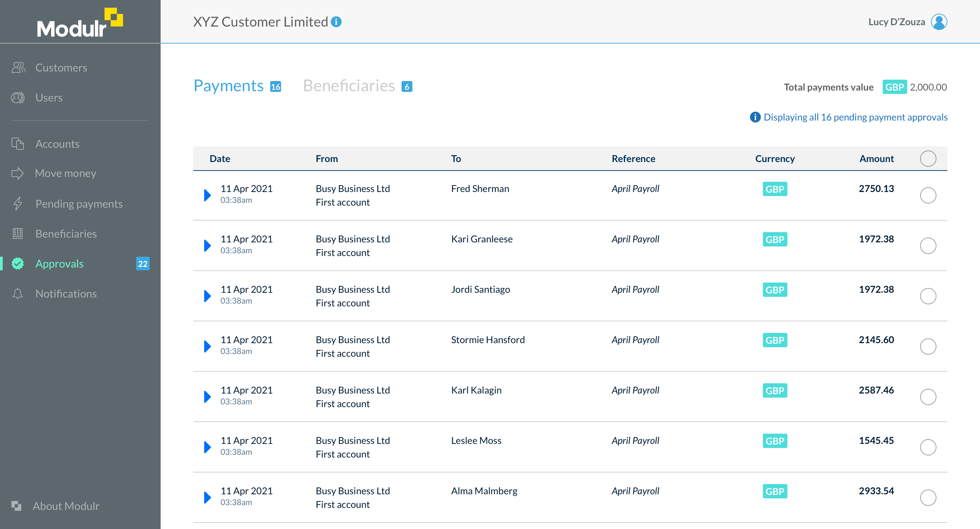Image resolution: width=980 pixels, height=529 pixels.
Task: Open the info icon next to XYZ Customer Limited
Action: click(336, 22)
